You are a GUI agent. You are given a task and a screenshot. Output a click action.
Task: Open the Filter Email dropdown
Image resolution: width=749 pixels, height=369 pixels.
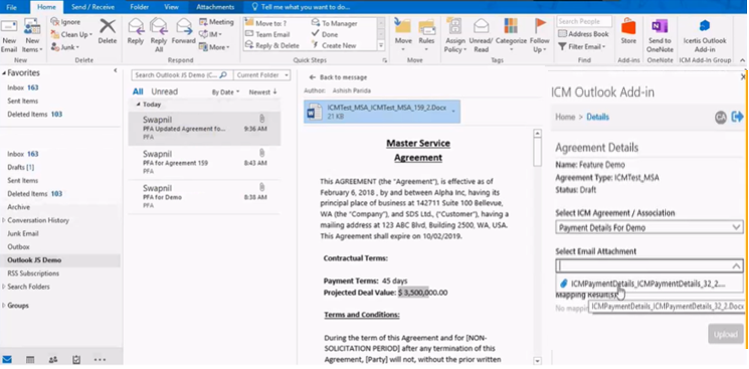click(x=582, y=47)
